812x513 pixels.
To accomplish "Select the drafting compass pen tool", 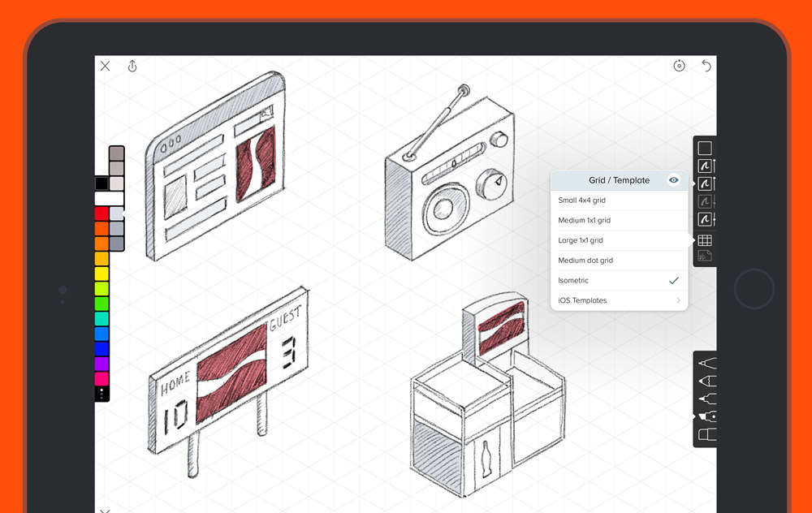I will click(x=706, y=362).
